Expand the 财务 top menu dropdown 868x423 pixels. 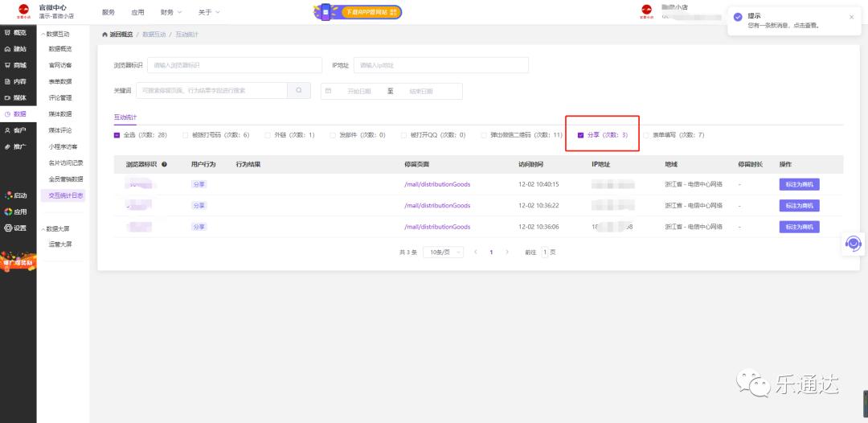[171, 12]
